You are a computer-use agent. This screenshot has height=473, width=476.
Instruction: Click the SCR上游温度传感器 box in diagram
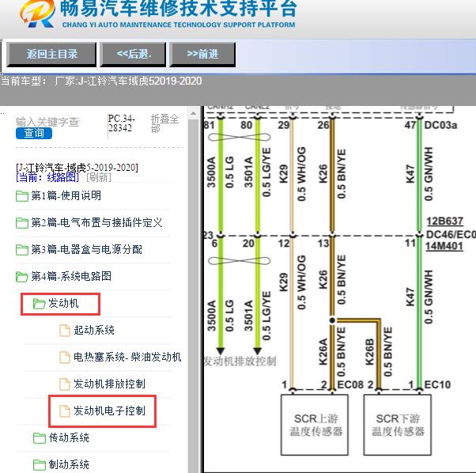(x=315, y=425)
